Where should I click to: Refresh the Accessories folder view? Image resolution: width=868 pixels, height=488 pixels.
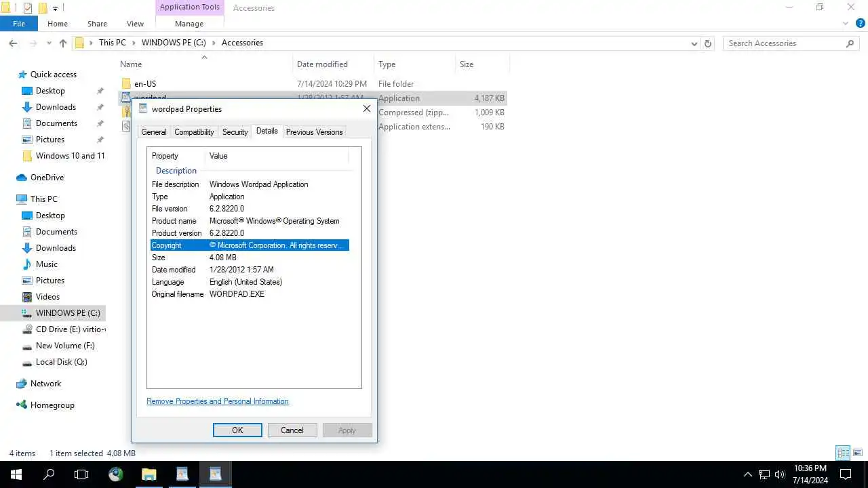click(708, 43)
